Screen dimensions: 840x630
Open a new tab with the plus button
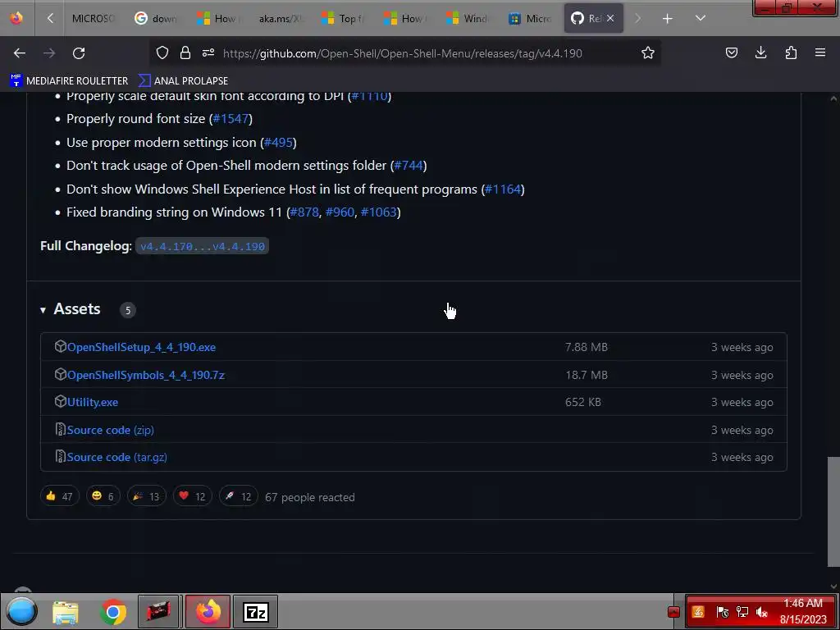coord(667,19)
